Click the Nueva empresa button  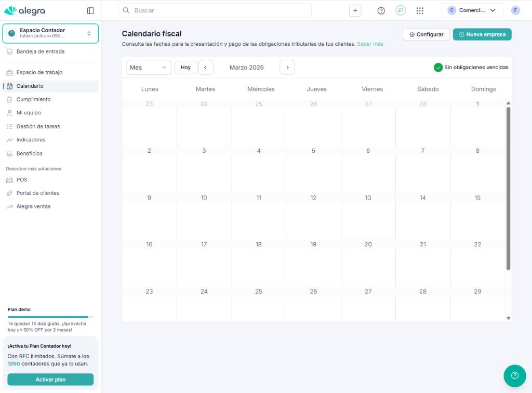(482, 34)
